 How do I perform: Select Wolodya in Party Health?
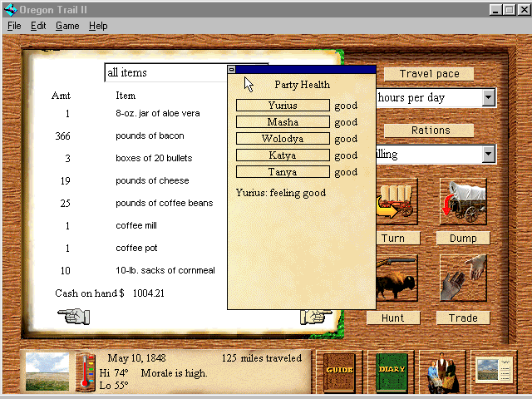pyautogui.click(x=283, y=139)
